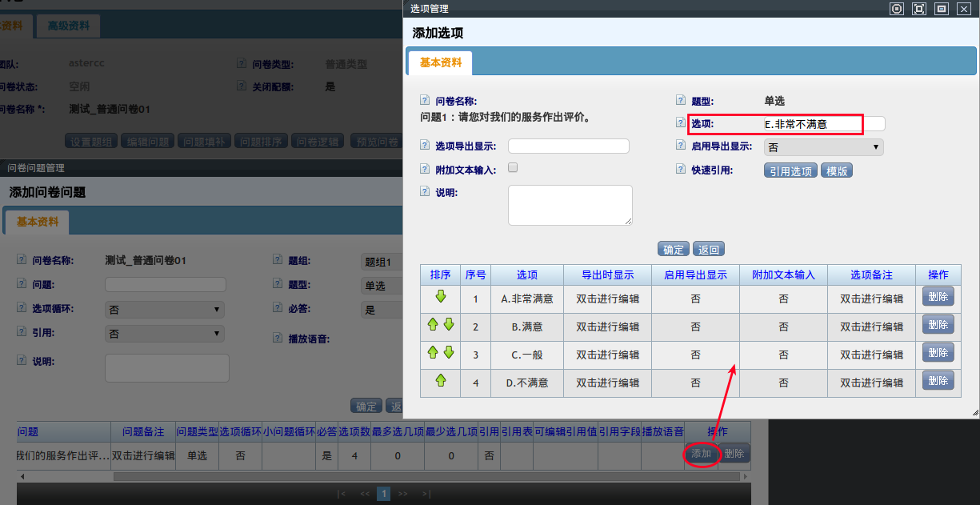Screen dimensions: 980x505
Task: Open the 启用导出显示 dropdown
Action: (x=823, y=147)
